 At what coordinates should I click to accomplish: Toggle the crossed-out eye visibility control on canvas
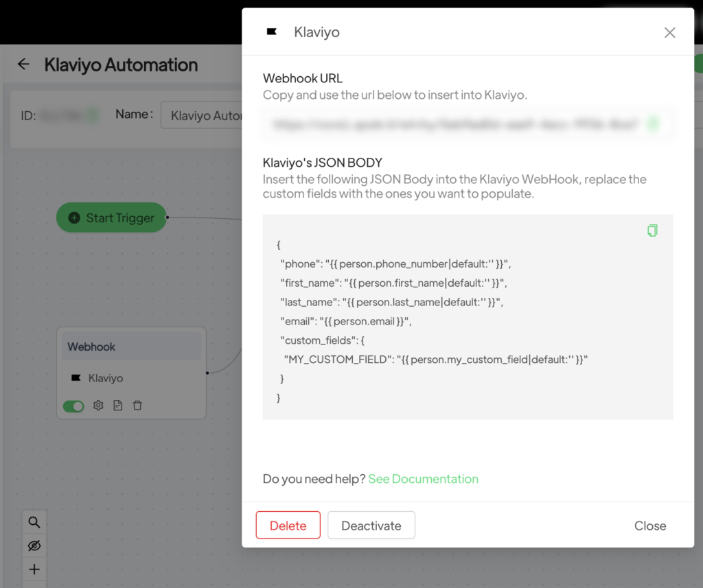(x=34, y=545)
